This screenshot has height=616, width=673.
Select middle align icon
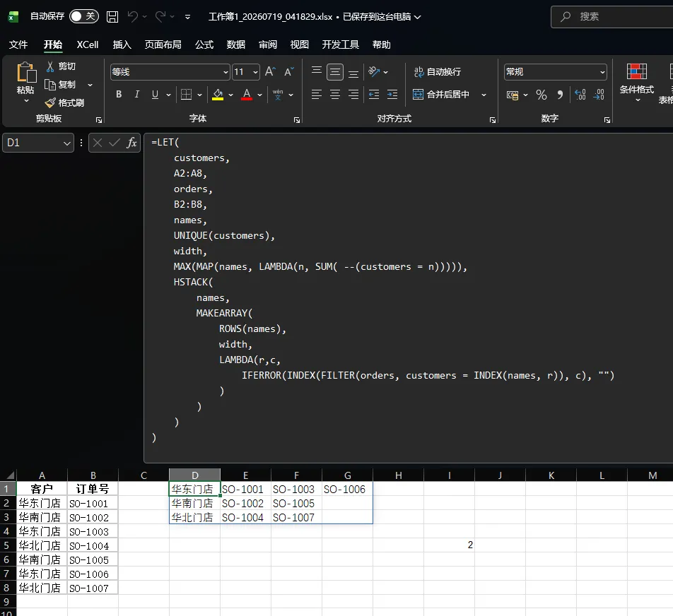[x=335, y=71]
